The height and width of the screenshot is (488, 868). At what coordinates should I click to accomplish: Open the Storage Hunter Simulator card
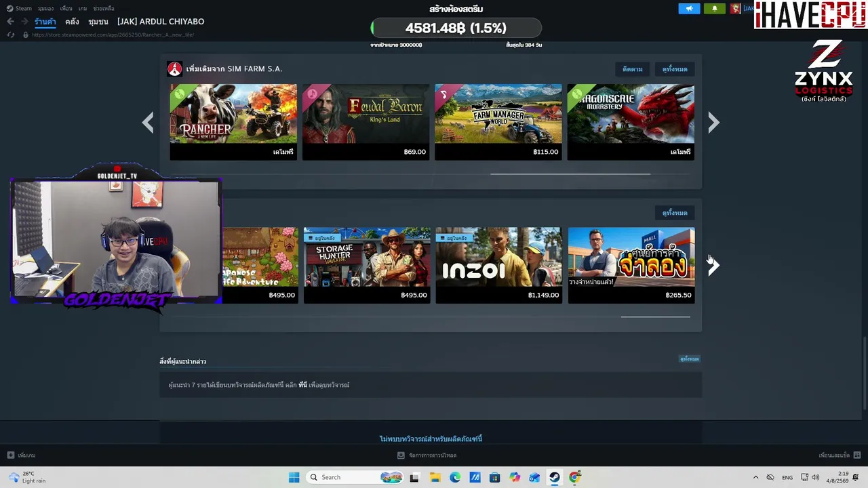tap(367, 265)
